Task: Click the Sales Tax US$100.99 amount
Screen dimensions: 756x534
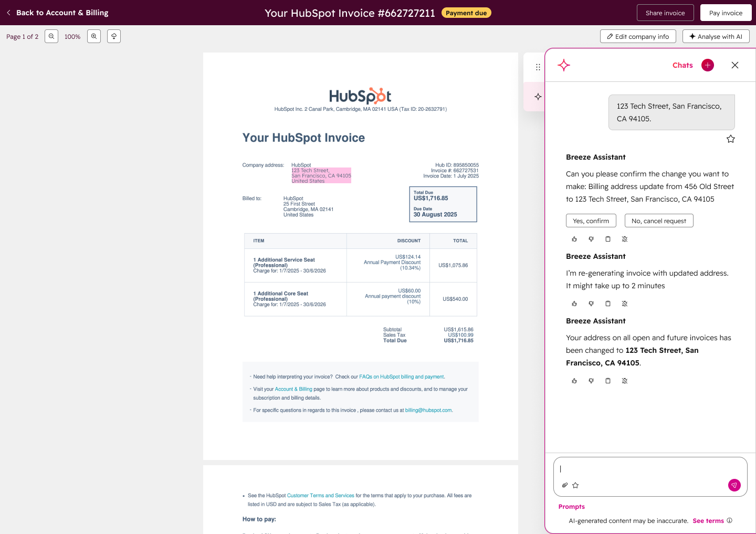Action: (460, 335)
